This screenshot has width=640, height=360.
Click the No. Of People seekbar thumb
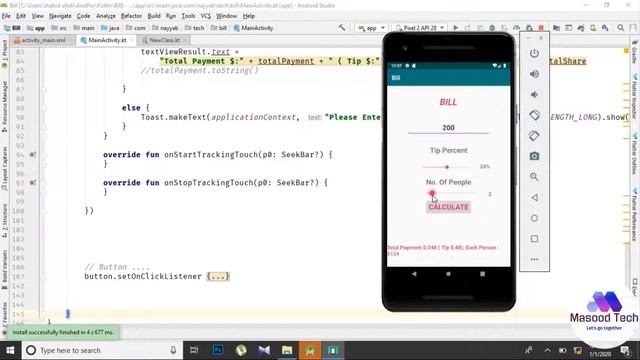(x=432, y=193)
